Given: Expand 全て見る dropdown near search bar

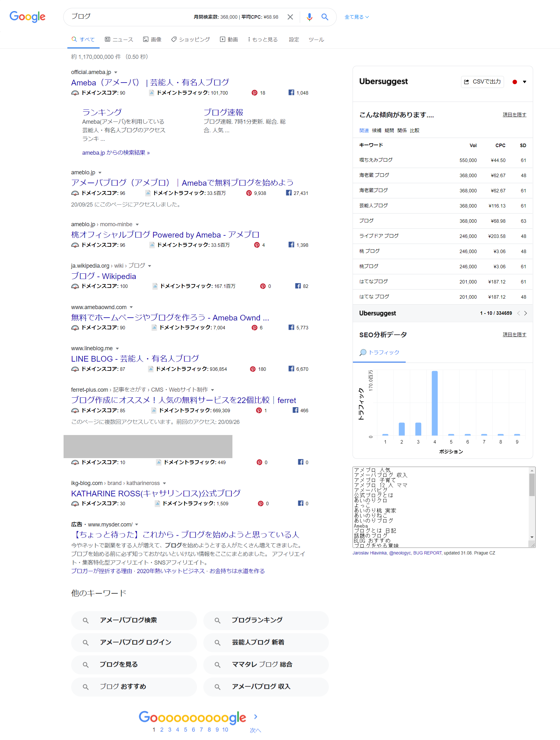Looking at the screenshot, I should pyautogui.click(x=356, y=17).
